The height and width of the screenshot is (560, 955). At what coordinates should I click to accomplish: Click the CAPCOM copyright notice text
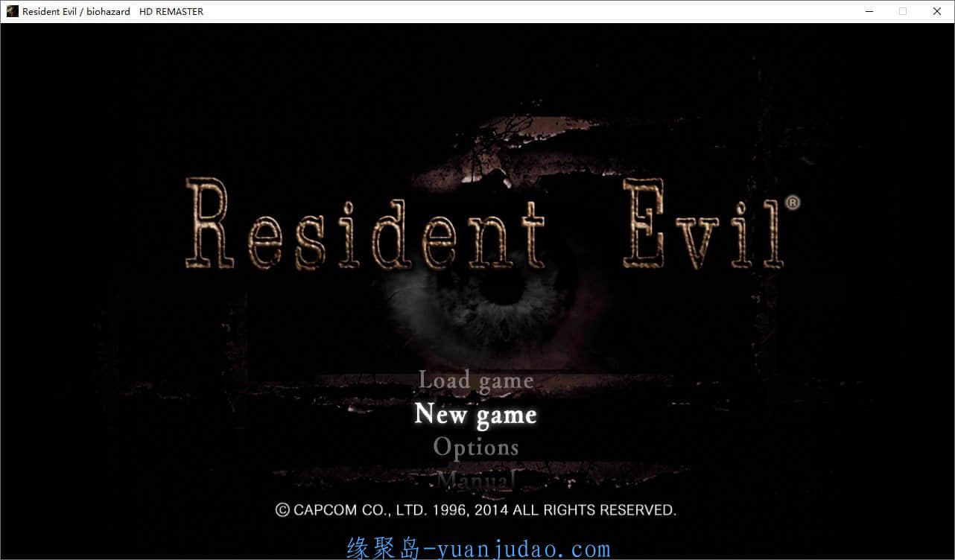476,510
